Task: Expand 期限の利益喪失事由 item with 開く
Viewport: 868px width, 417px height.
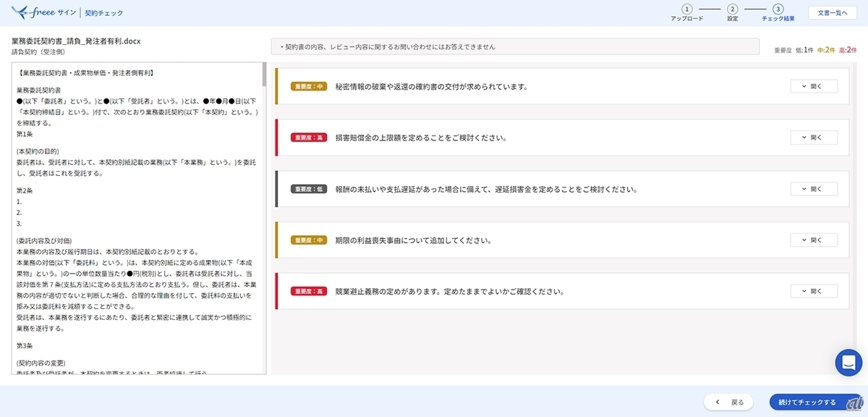Action: 814,240
